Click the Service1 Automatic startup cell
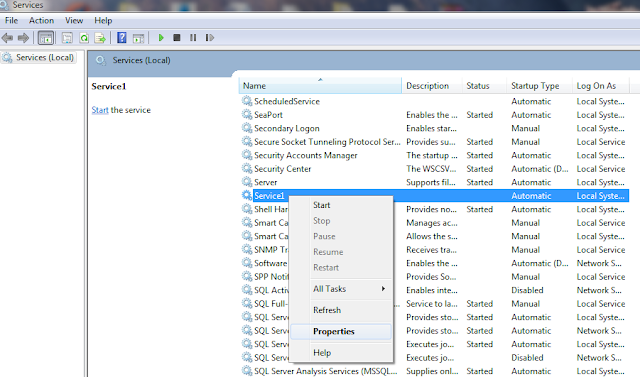The image size is (640, 377). (531, 195)
